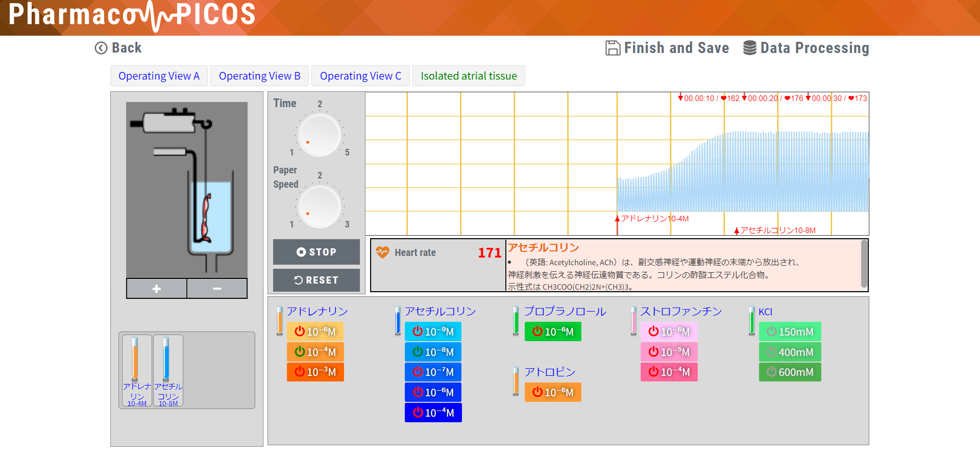
Task: Click the 00:00:20 / 176 time marker
Action: [x=772, y=98]
